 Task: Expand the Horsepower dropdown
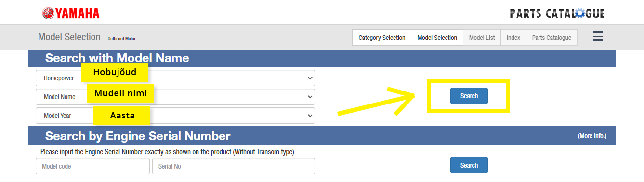click(175, 78)
